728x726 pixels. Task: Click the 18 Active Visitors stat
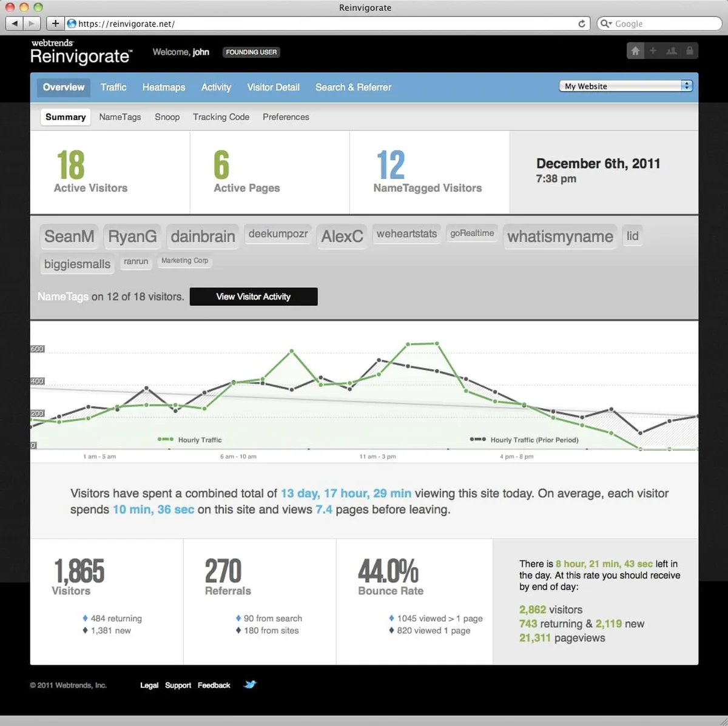tap(91, 172)
